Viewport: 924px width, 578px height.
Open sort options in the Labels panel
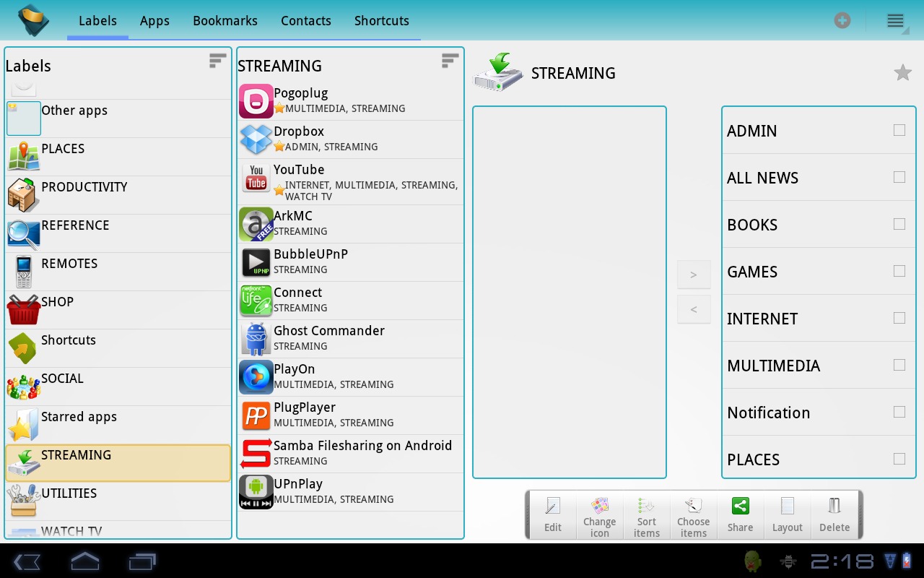pyautogui.click(x=217, y=61)
